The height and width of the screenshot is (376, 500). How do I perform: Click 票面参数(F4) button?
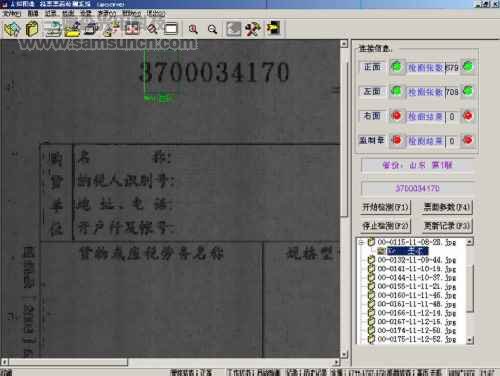pyautogui.click(x=447, y=207)
